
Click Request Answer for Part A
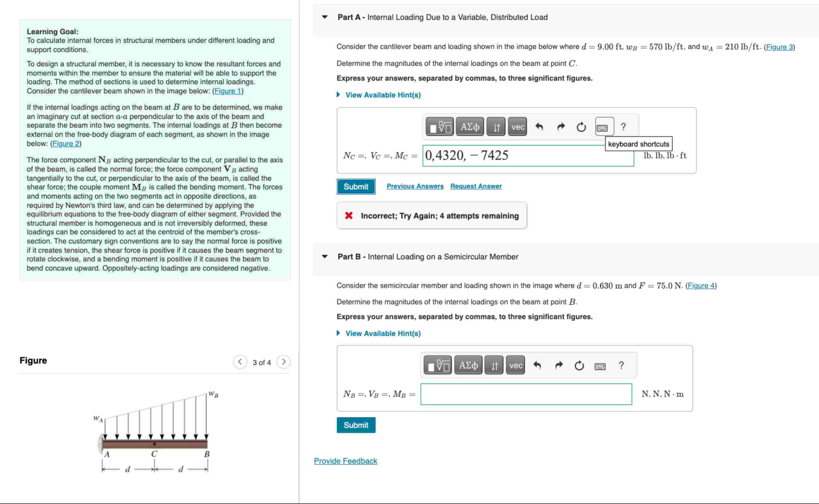[476, 186]
